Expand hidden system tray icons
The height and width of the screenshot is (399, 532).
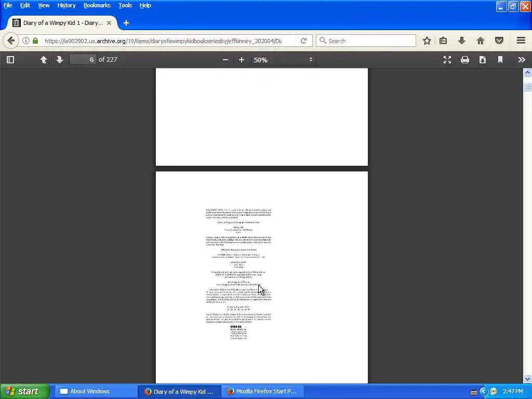[x=484, y=392]
